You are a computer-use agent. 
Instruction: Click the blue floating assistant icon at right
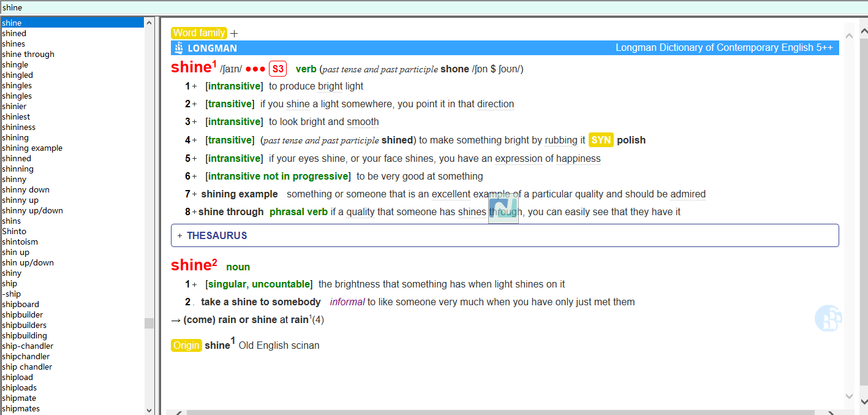828,318
